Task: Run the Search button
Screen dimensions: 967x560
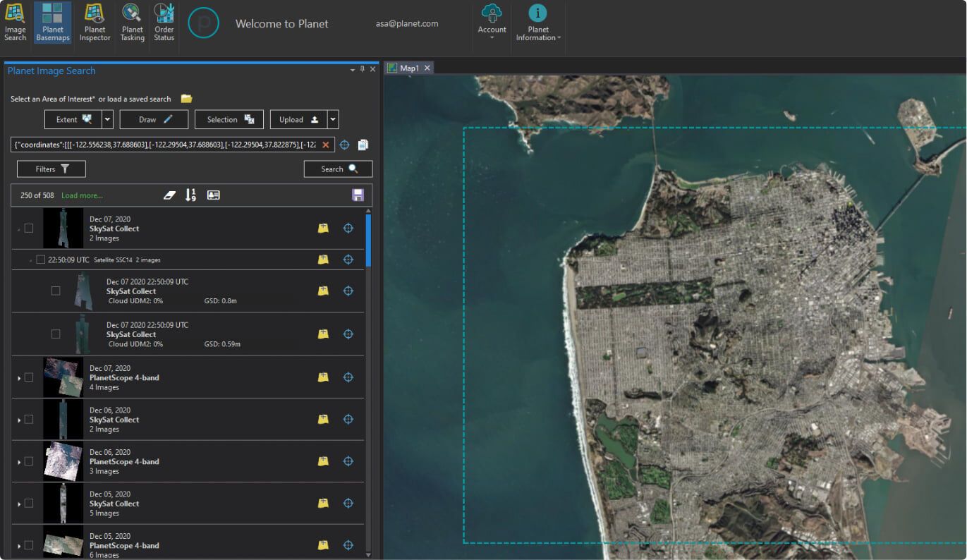Action: [x=338, y=169]
